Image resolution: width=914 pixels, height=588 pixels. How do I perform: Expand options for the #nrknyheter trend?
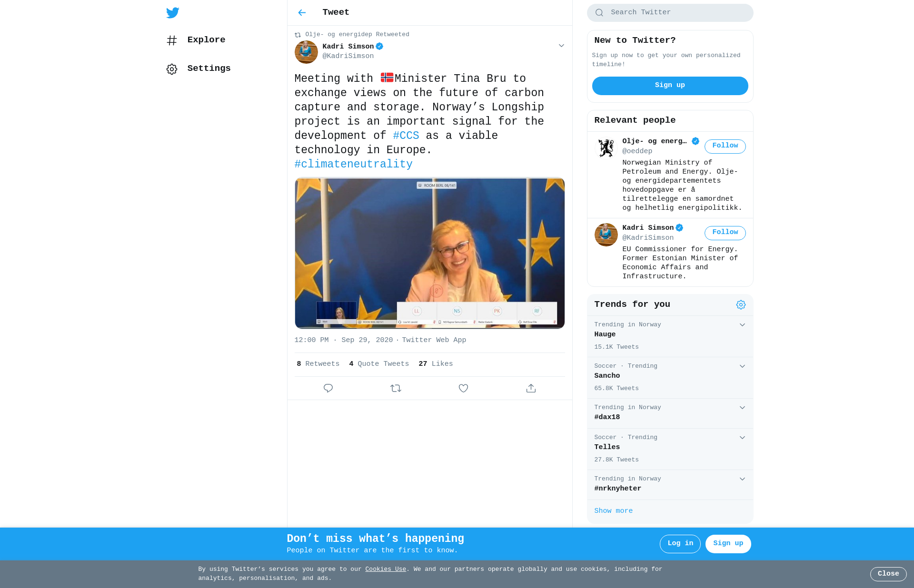pos(742,479)
